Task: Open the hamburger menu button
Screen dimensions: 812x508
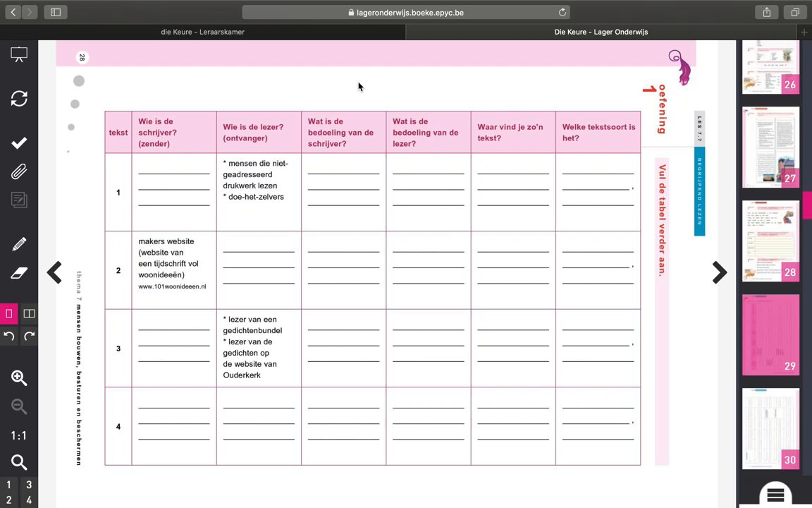Action: pyautogui.click(x=775, y=495)
